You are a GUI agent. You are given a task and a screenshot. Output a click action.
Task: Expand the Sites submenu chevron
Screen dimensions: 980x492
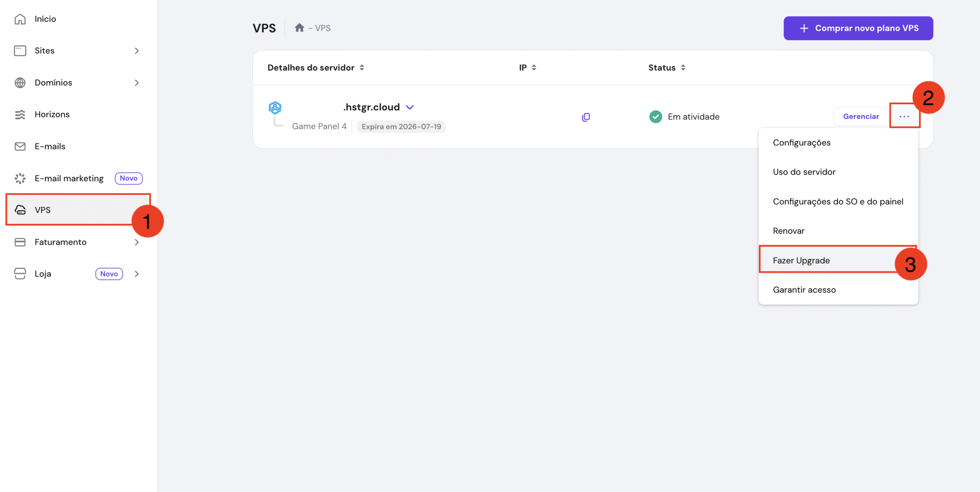tap(137, 51)
